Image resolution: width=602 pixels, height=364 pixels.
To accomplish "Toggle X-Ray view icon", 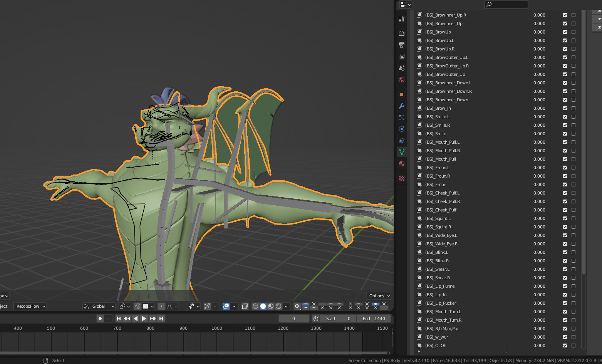I will 245,306.
